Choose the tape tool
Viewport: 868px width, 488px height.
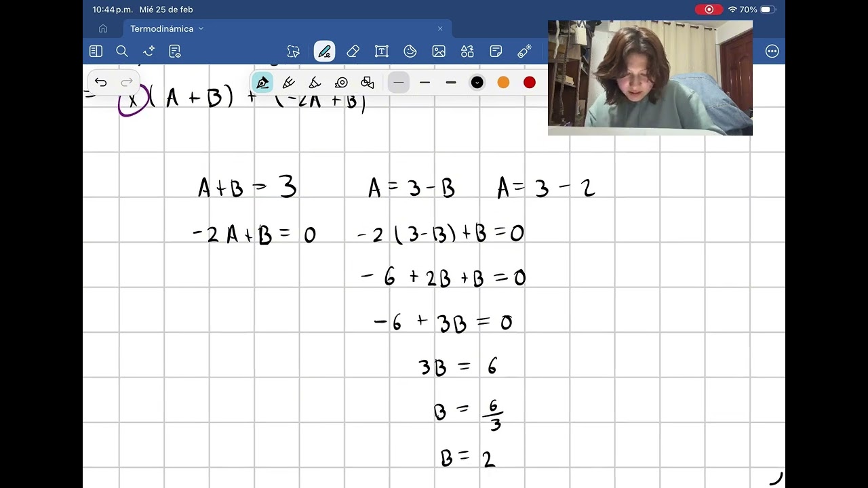341,83
